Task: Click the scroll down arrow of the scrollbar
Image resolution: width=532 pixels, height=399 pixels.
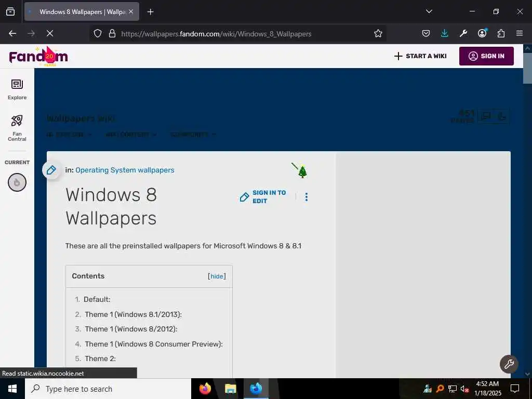Action: click(527, 374)
